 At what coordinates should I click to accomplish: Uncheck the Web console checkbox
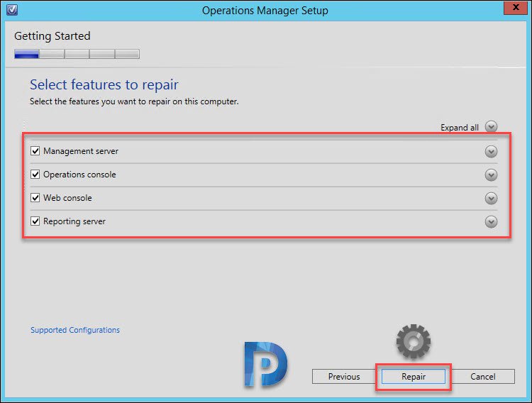pos(35,197)
